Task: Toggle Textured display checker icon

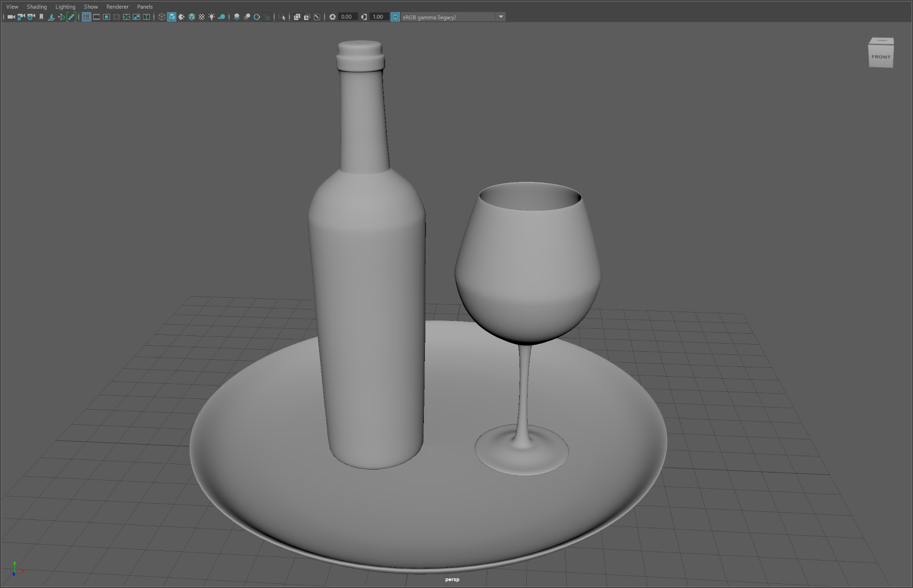Action: [202, 17]
